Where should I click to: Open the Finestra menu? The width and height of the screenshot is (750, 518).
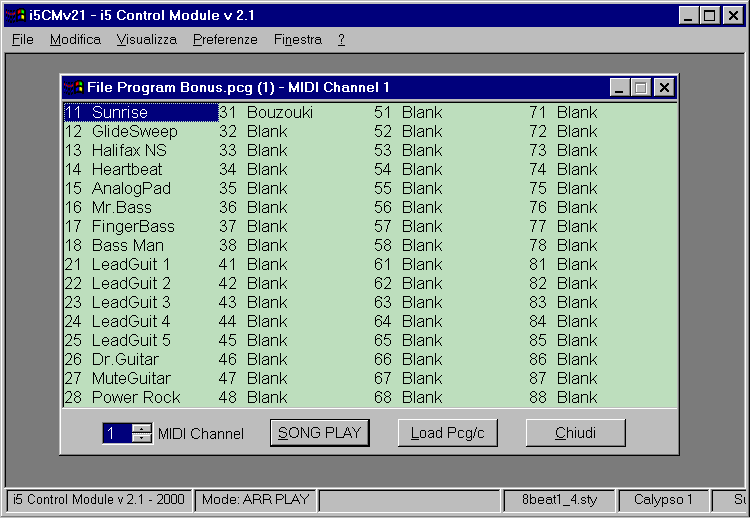pyautogui.click(x=297, y=40)
